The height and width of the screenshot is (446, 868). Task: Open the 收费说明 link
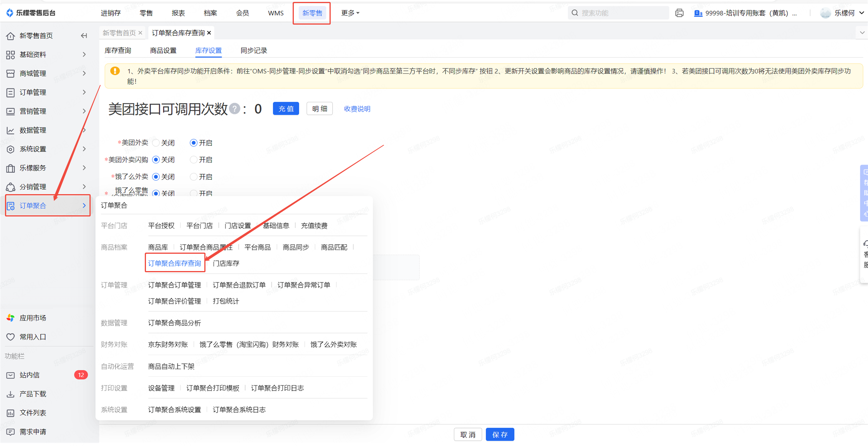[x=357, y=109]
